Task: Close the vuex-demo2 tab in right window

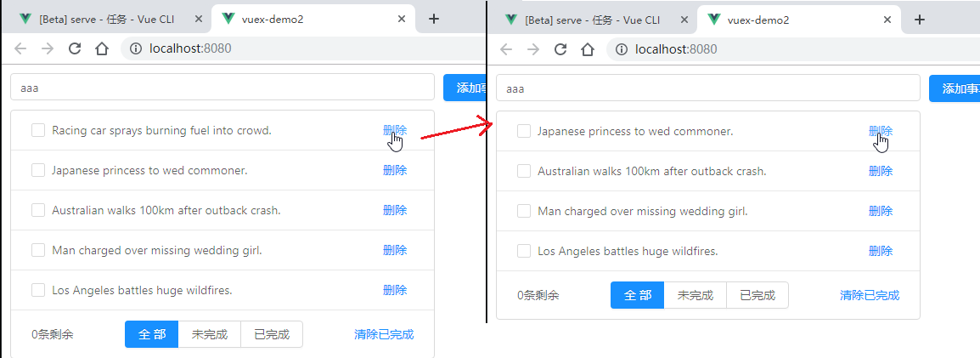Action: [x=888, y=20]
